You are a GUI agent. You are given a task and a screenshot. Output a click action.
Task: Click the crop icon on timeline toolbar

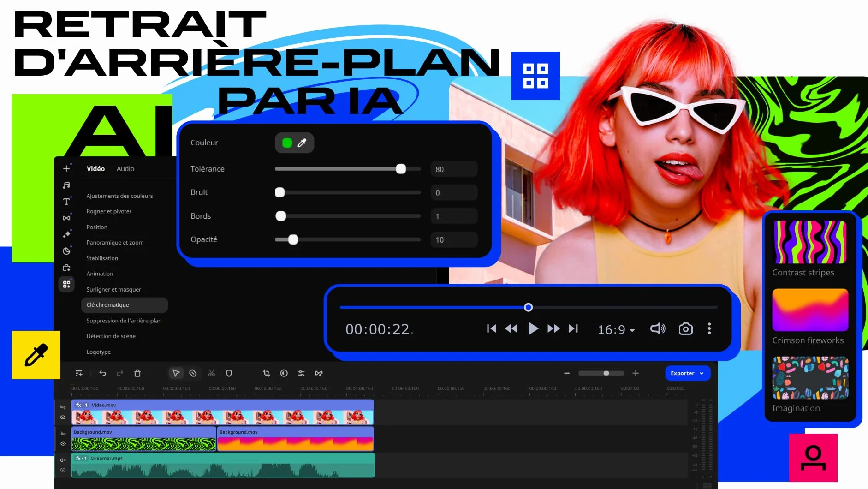(267, 373)
